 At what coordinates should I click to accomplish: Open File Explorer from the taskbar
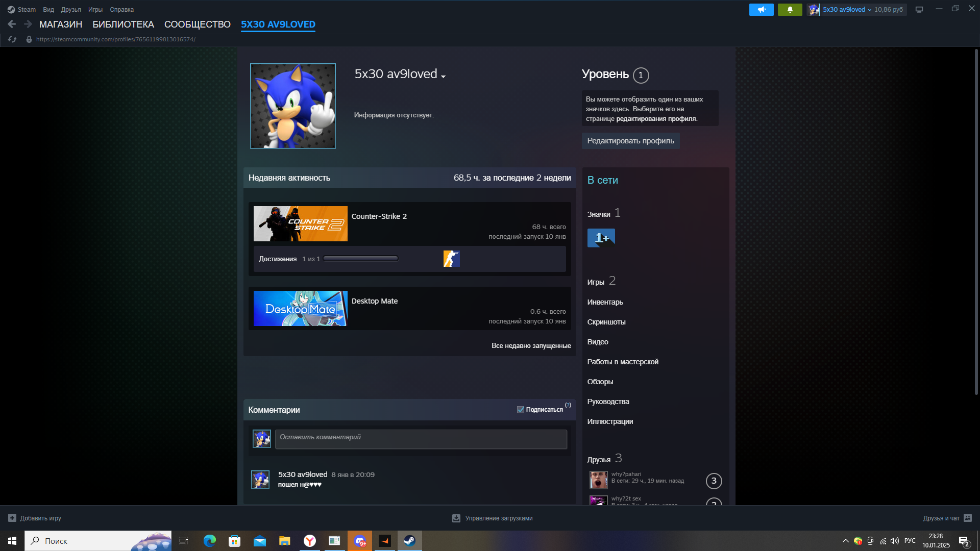coord(284,541)
